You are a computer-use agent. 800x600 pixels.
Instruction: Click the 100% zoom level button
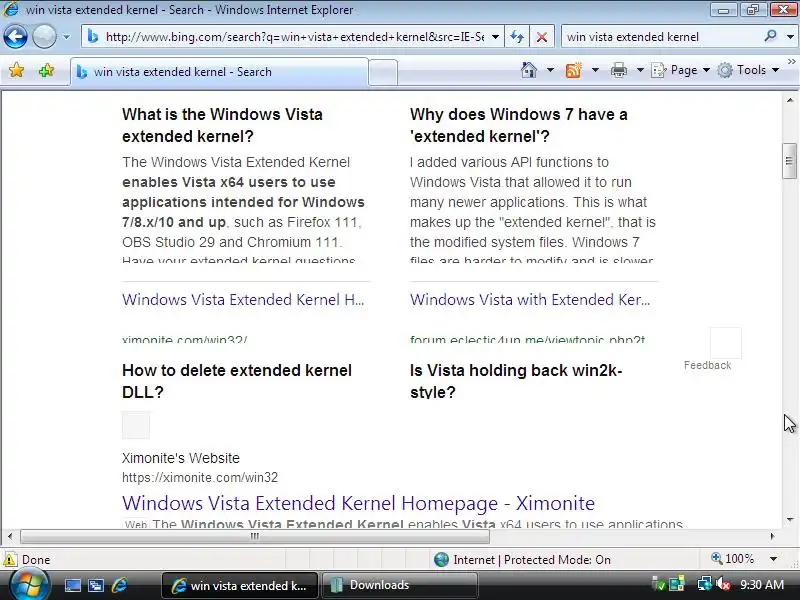[733, 559]
